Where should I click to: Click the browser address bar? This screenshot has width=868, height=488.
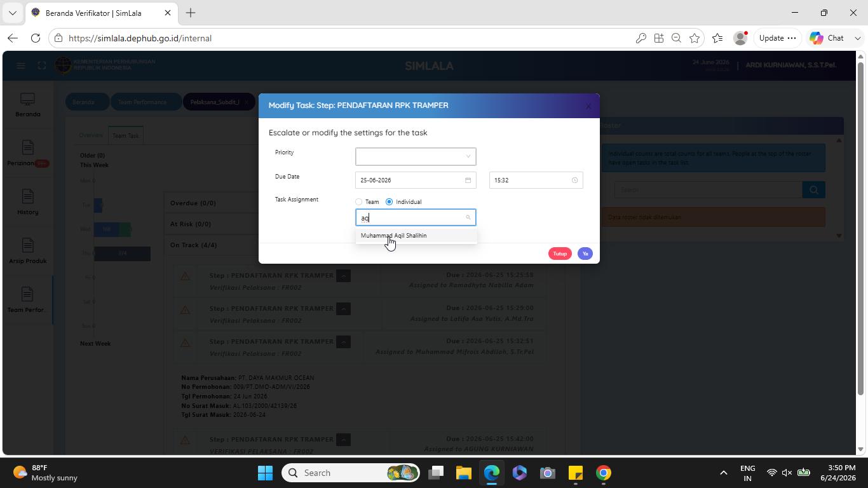click(343, 38)
